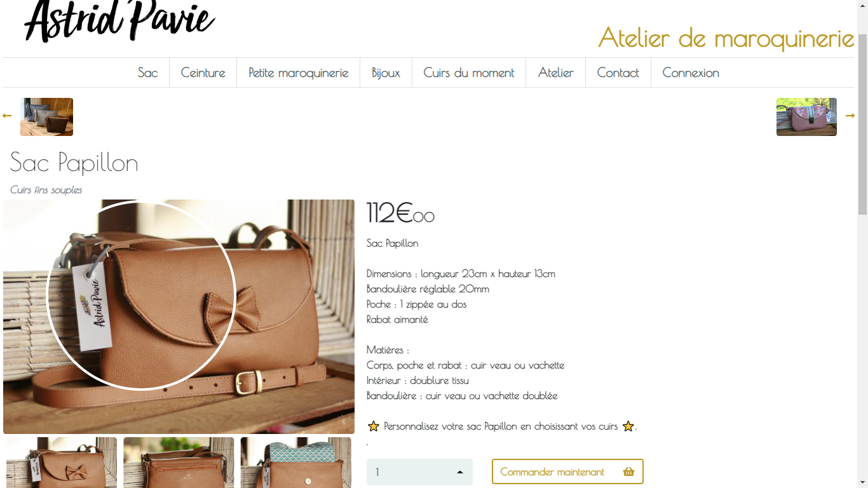Open the Sac menu
The width and height of the screenshot is (868, 488).
147,72
